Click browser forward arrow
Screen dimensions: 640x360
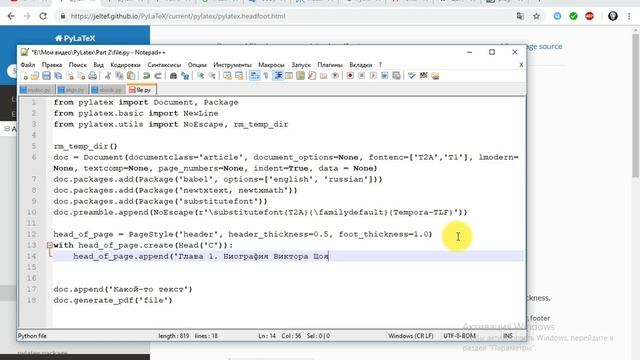[x=27, y=16]
